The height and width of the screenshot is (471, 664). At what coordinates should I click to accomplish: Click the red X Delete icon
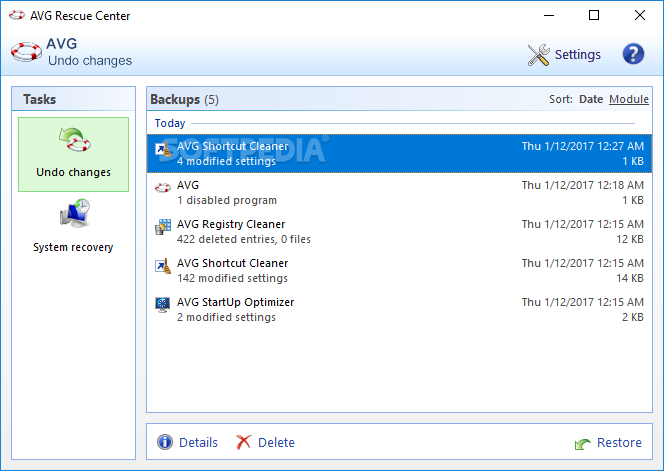[243, 442]
